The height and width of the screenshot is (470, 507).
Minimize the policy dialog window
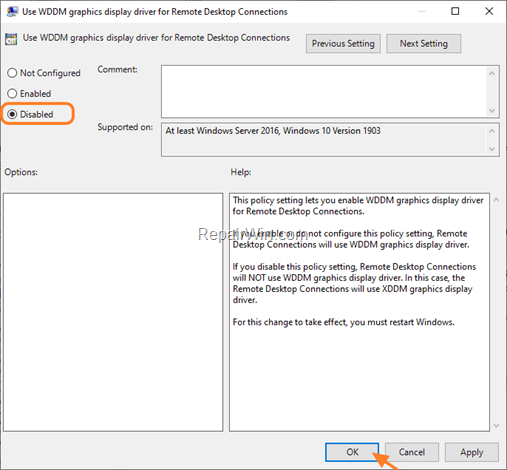[422, 11]
